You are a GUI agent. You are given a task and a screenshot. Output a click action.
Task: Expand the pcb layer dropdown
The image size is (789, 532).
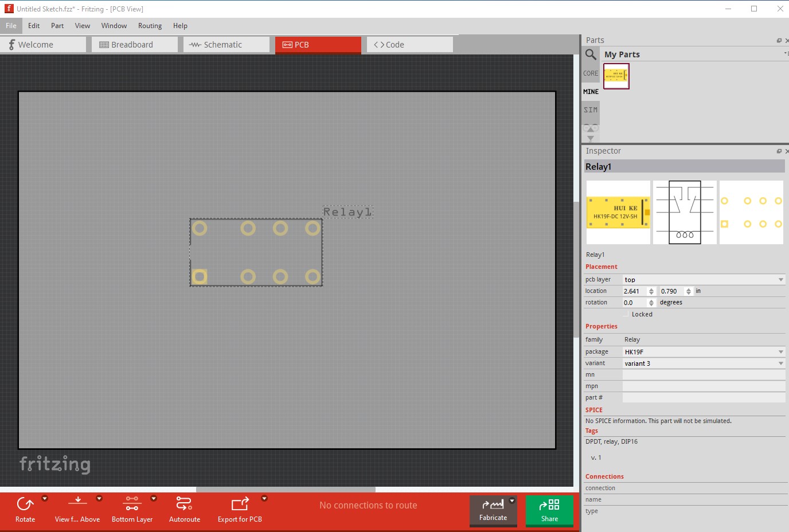coord(704,280)
